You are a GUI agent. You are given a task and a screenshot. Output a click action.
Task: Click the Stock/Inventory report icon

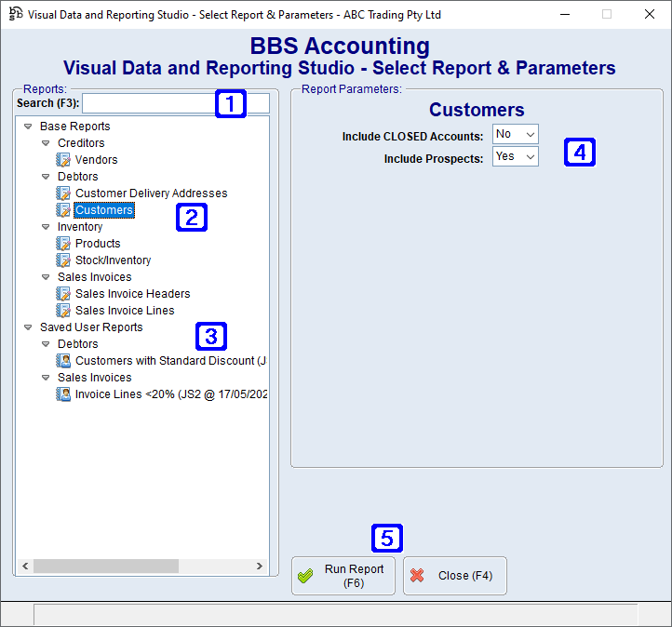click(x=63, y=260)
